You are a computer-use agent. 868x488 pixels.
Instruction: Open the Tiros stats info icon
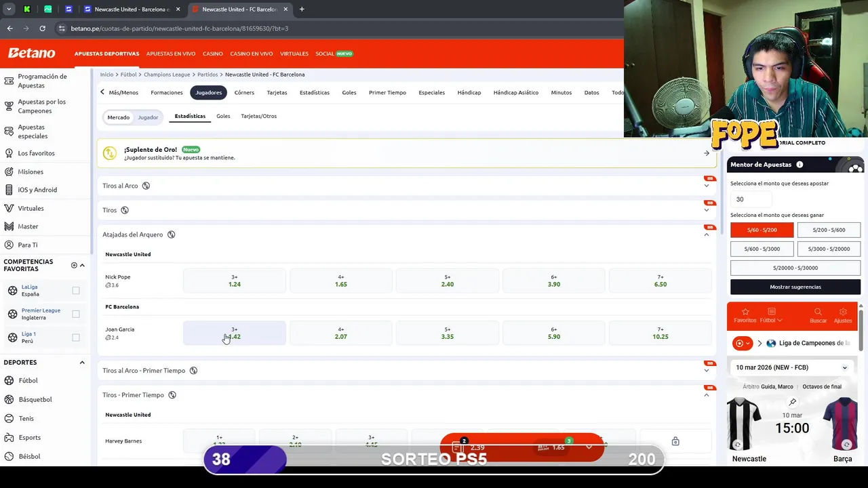click(x=124, y=210)
